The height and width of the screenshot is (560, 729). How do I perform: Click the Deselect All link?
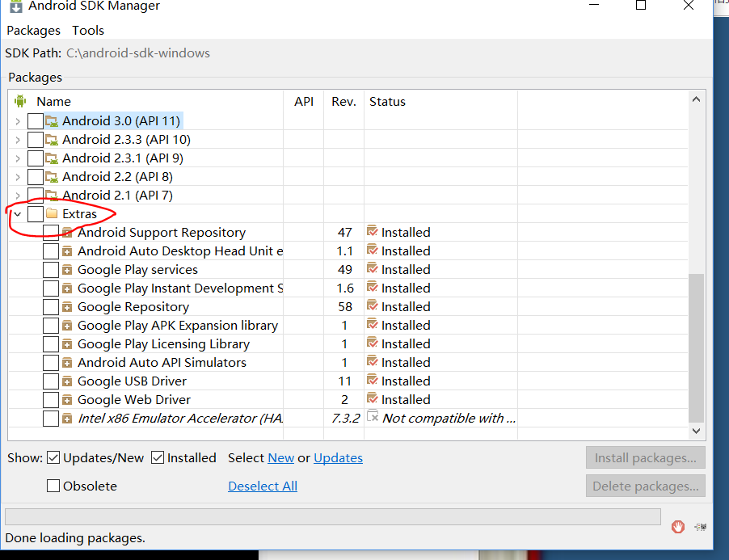[263, 486]
